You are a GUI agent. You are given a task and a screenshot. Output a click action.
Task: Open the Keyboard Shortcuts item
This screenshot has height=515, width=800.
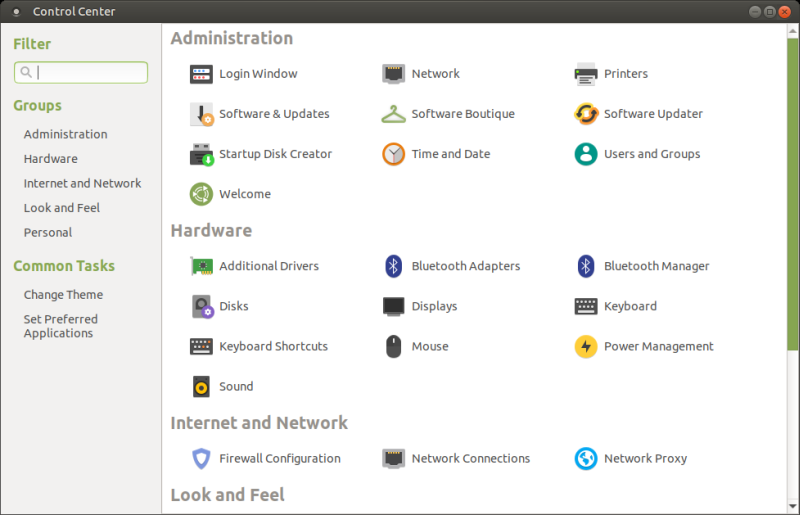[x=273, y=346]
